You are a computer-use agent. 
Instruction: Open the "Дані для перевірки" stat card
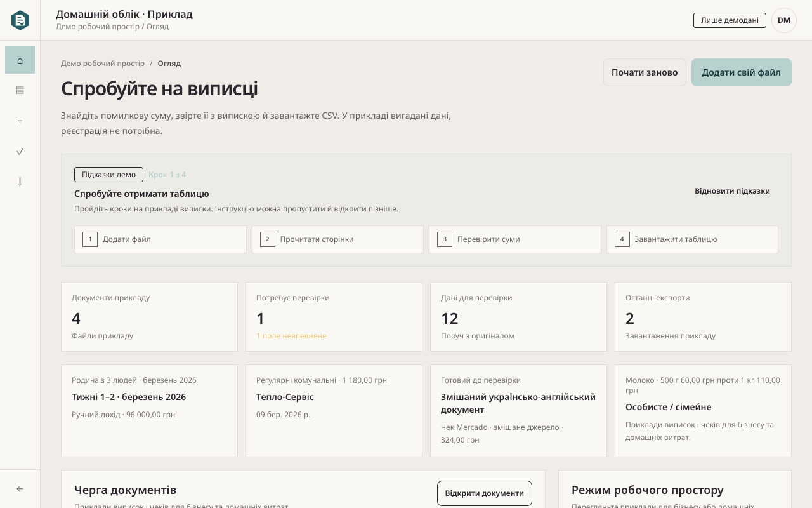518,317
